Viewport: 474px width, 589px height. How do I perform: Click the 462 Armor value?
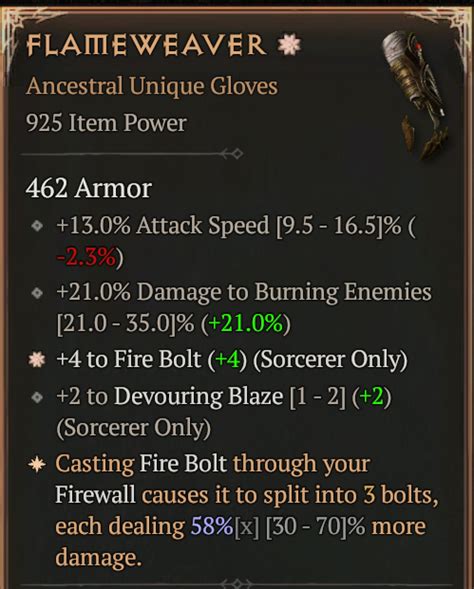89,188
